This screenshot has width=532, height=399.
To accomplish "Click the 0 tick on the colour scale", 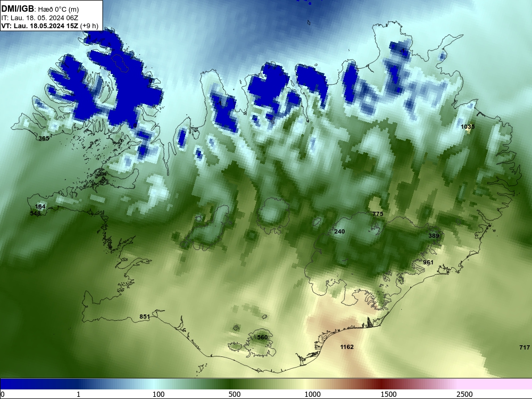I will [x=3, y=394].
